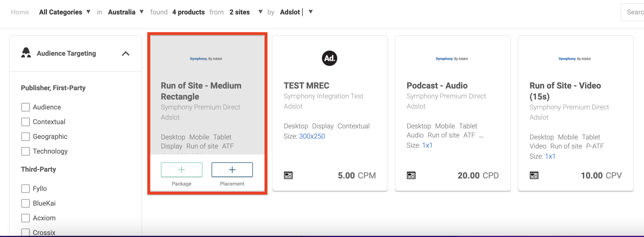Click the 1x1 size link on Podcast - Audio
644x237 pixels.
[x=427, y=145]
